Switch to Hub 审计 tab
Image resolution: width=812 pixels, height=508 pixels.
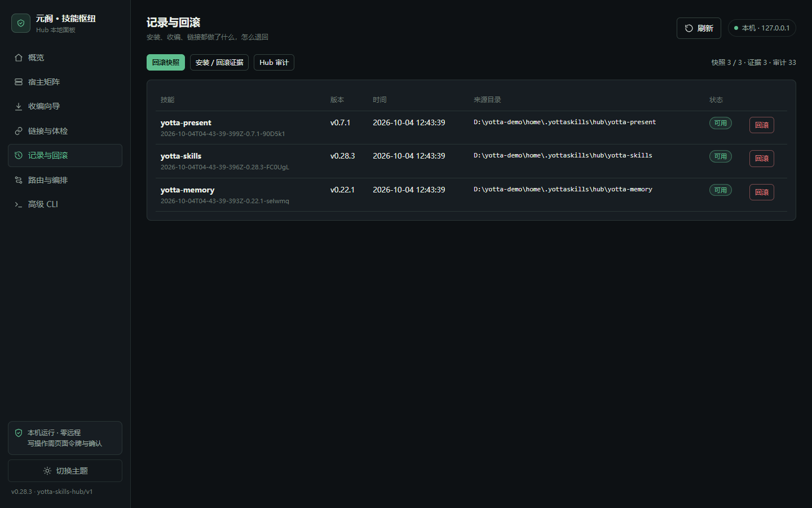click(274, 63)
